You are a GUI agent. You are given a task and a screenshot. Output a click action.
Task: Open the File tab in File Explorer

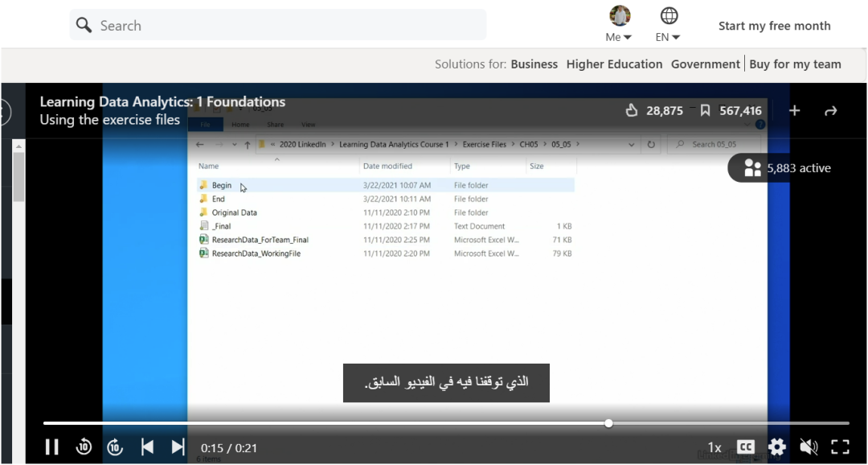[206, 125]
